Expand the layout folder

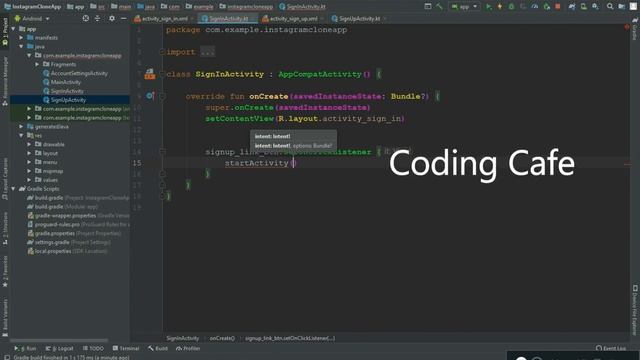pos(29,153)
